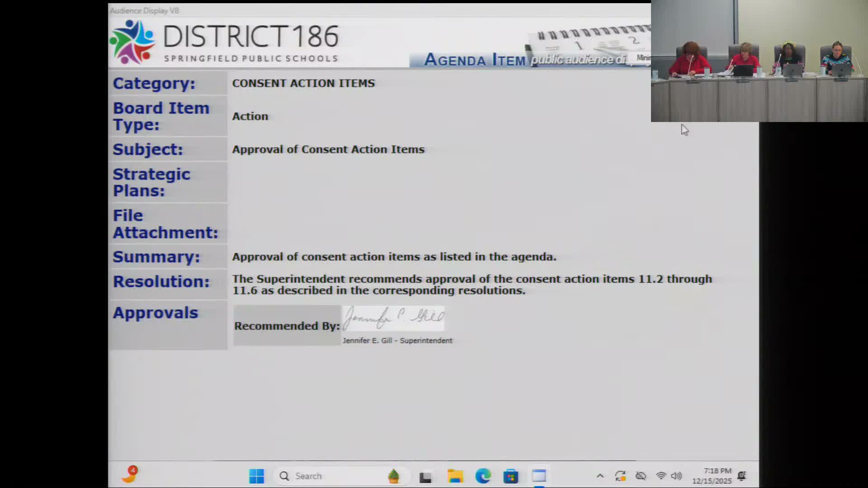Screen dimensions: 868x488
Task: Expand hidden system tray icons chevron
Action: [600, 476]
